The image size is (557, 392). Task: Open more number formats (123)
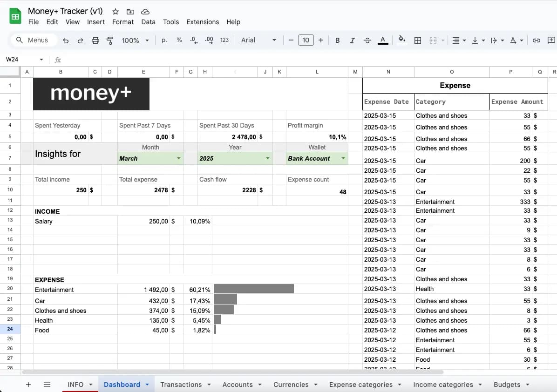tap(224, 40)
